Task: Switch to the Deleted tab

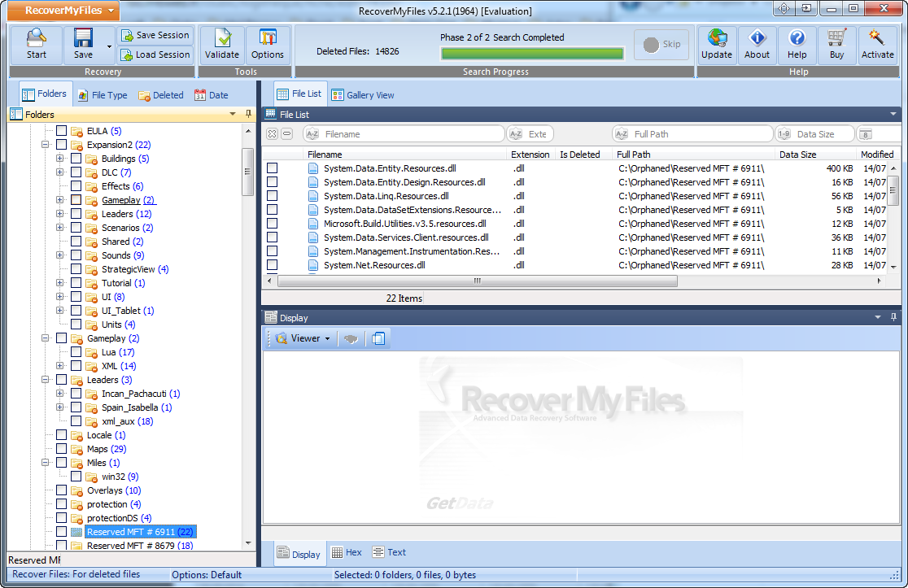Action: point(161,95)
